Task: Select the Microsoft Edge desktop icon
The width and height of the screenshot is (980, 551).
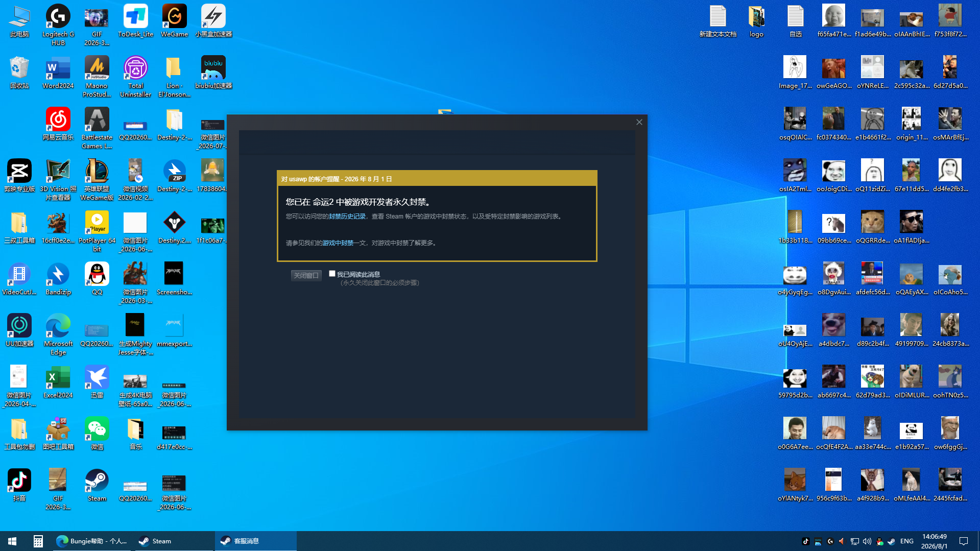Action: tap(58, 335)
